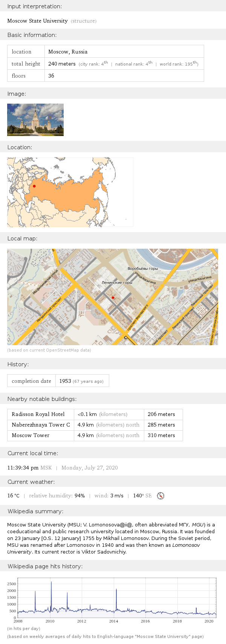Screen dimensions: 226x644
Task: Click the Wikipedia summary paragraph text
Action: (111, 538)
